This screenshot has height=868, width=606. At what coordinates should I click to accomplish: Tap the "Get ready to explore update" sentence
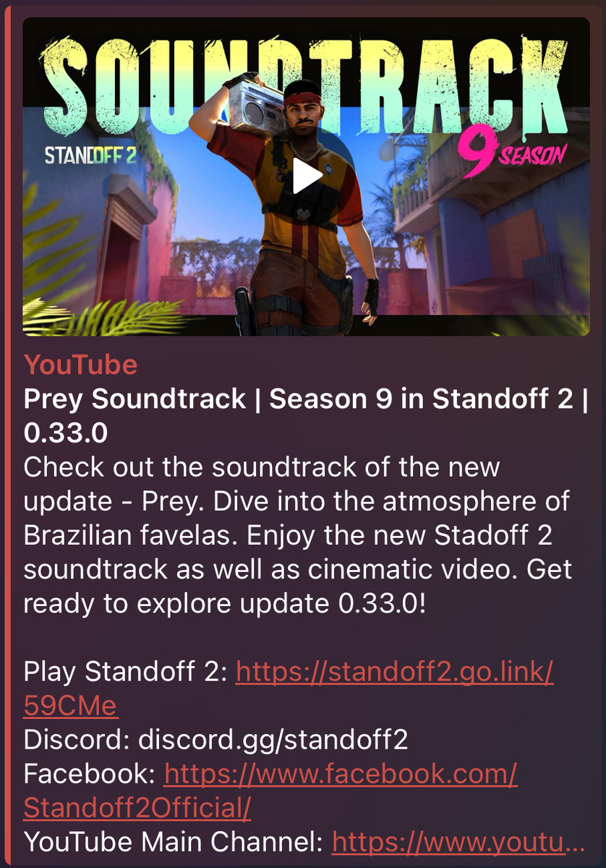point(298,587)
